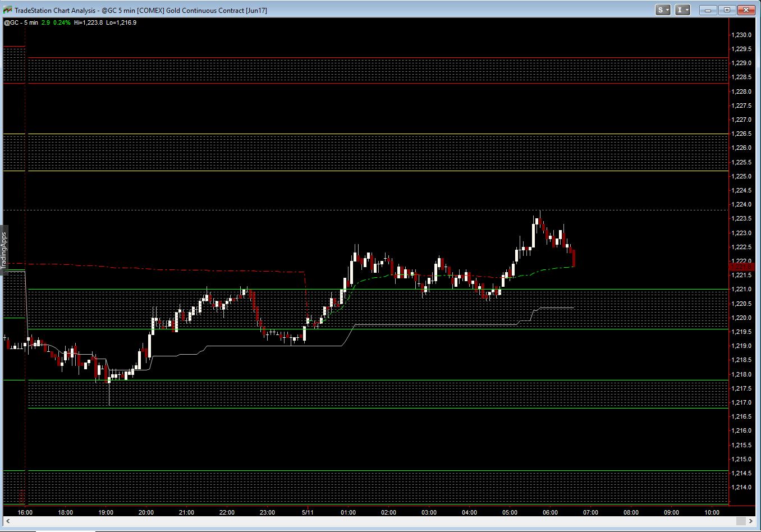Click the 1,224.0 price axis label
The width and height of the screenshot is (761, 532).
pos(741,204)
